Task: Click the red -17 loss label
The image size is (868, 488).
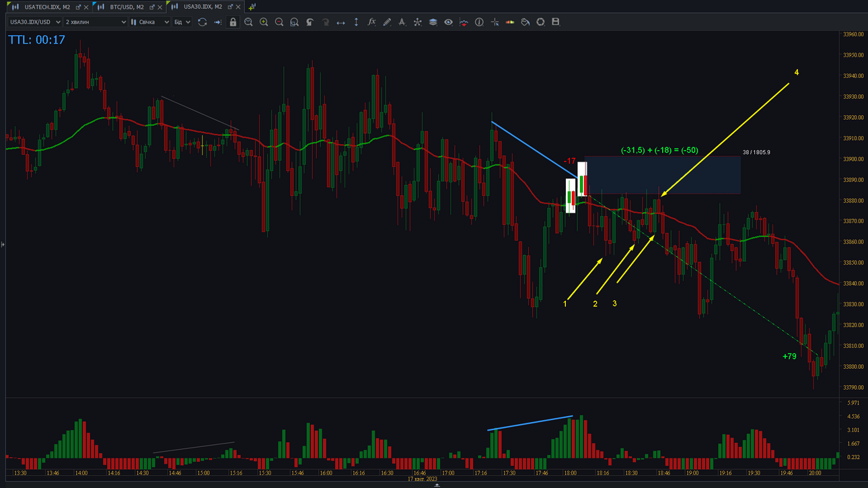Action: click(x=569, y=161)
